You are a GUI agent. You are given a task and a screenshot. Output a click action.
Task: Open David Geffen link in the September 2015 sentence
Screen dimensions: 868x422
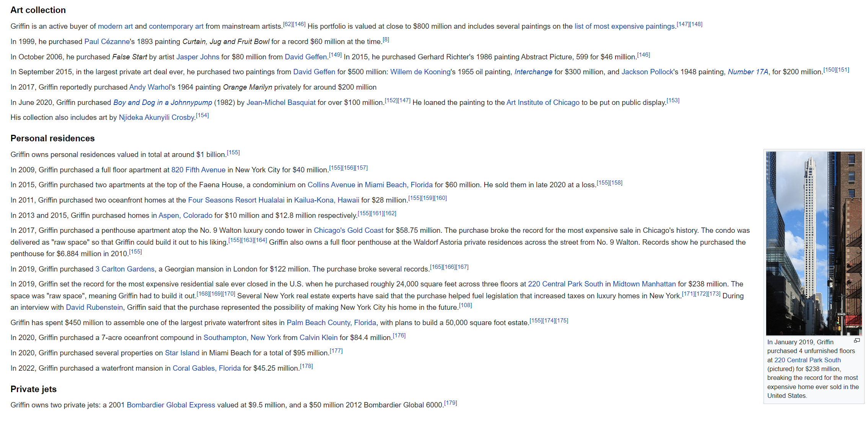(x=314, y=72)
